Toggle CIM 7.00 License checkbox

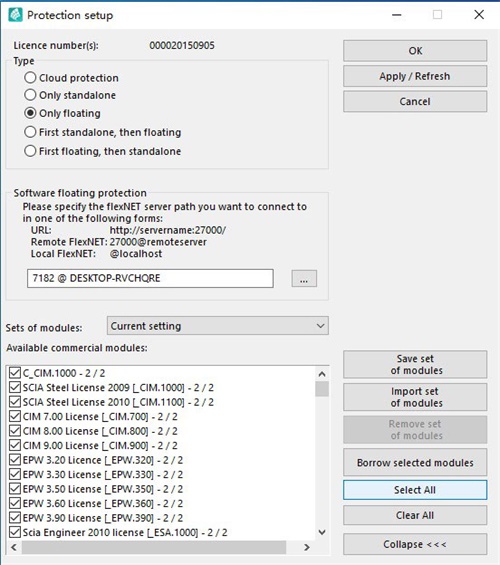pyautogui.click(x=15, y=416)
